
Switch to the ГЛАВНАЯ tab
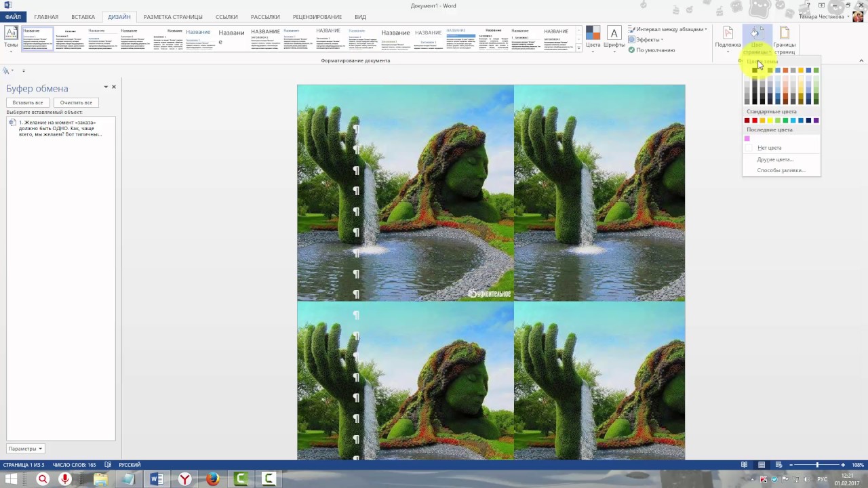tap(46, 17)
